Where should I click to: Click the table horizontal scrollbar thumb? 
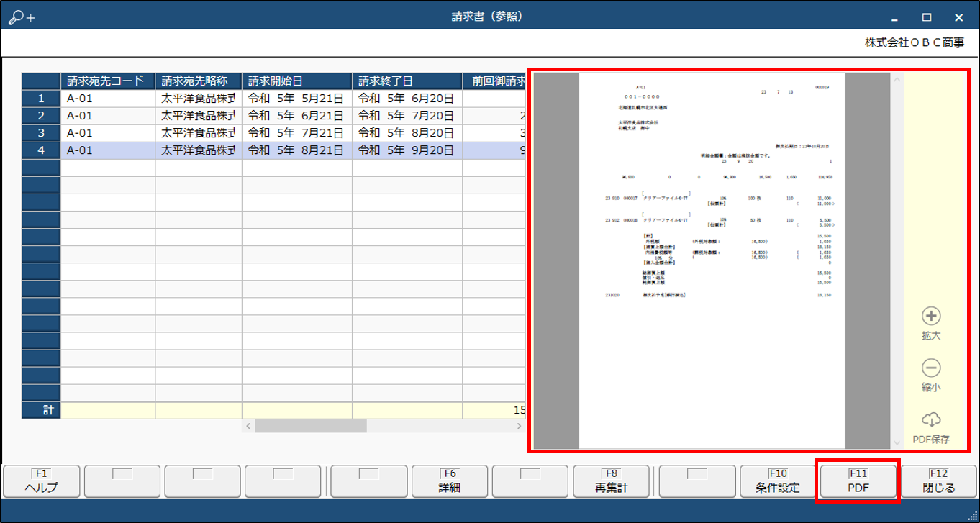[x=310, y=426]
